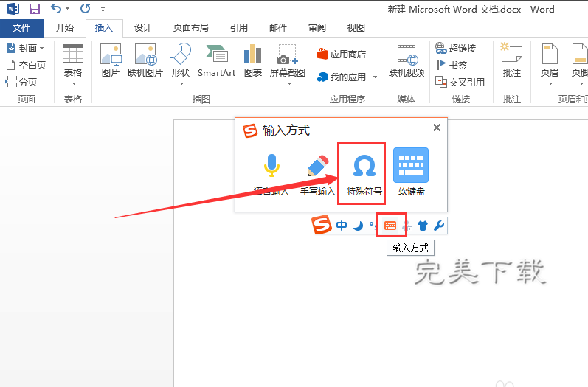Insert a blank page with 空白页
This screenshot has width=588, height=387.
pyautogui.click(x=27, y=65)
